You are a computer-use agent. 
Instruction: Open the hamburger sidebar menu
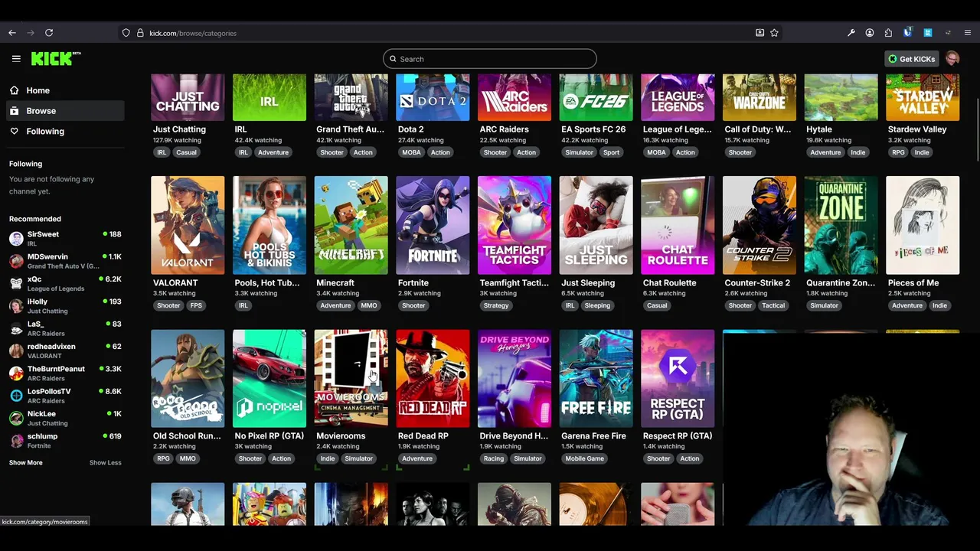[16, 59]
